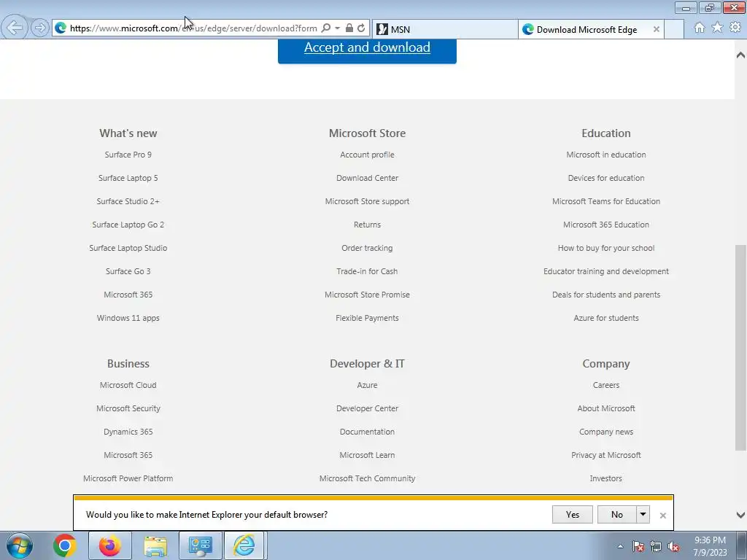This screenshot has height=560, width=747.
Task: Open the network status tray icon
Action: [x=656, y=546]
